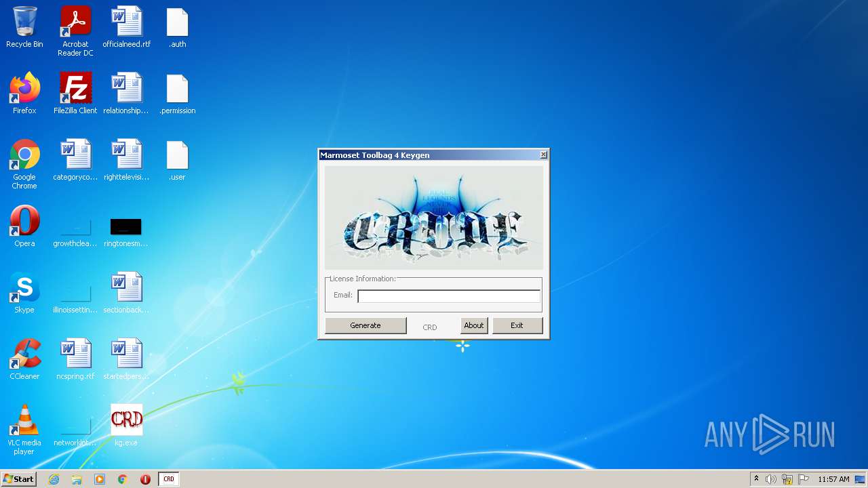Screen dimensions: 868x488
Task: Click the taskbar clock showing 11:57 AM
Action: (833, 479)
